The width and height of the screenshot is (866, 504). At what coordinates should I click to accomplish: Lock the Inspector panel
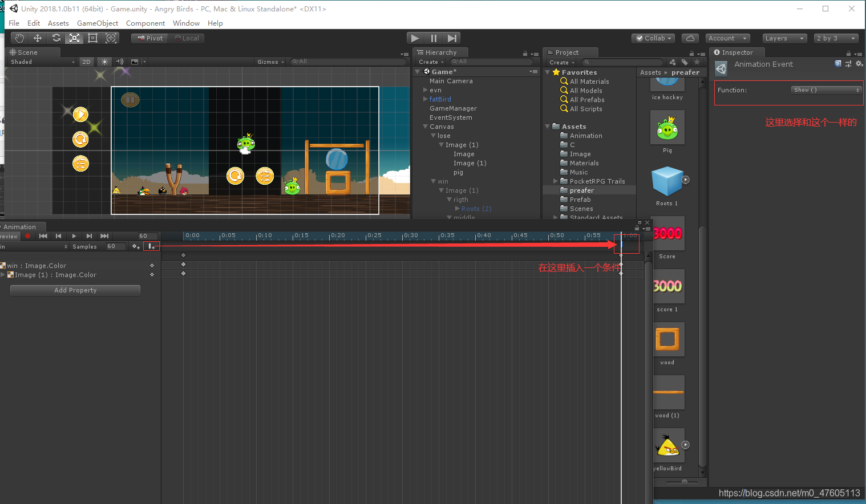click(x=848, y=54)
